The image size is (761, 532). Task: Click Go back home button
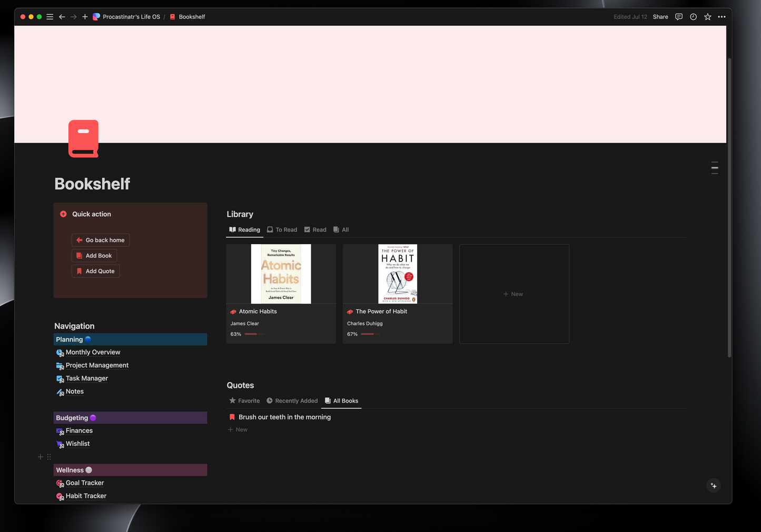click(x=101, y=240)
